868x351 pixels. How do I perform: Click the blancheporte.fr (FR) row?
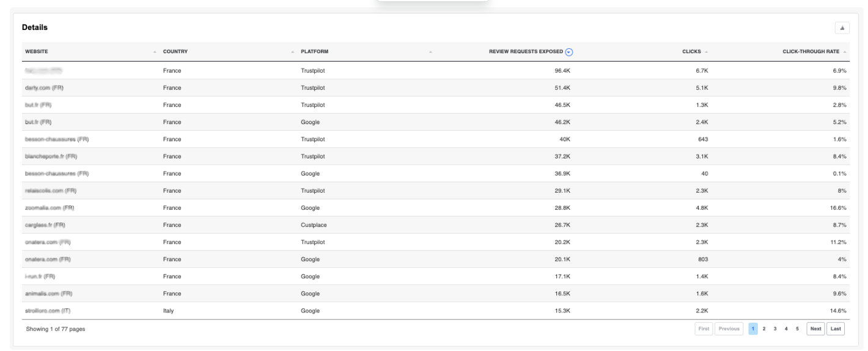coord(51,157)
